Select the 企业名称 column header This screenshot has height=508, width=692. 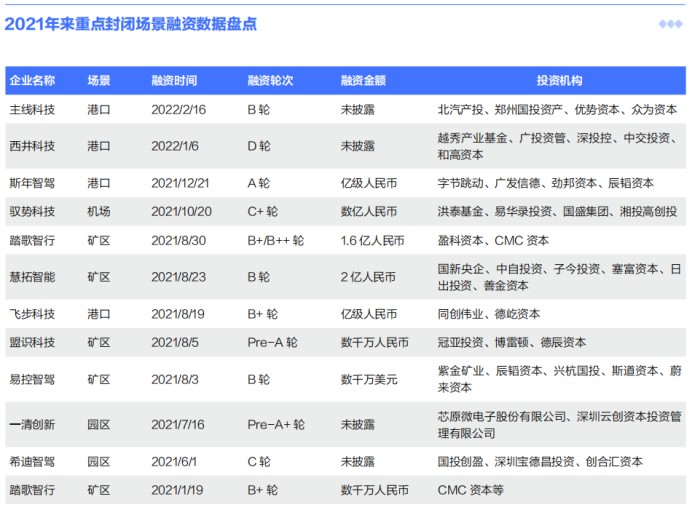pos(32,81)
